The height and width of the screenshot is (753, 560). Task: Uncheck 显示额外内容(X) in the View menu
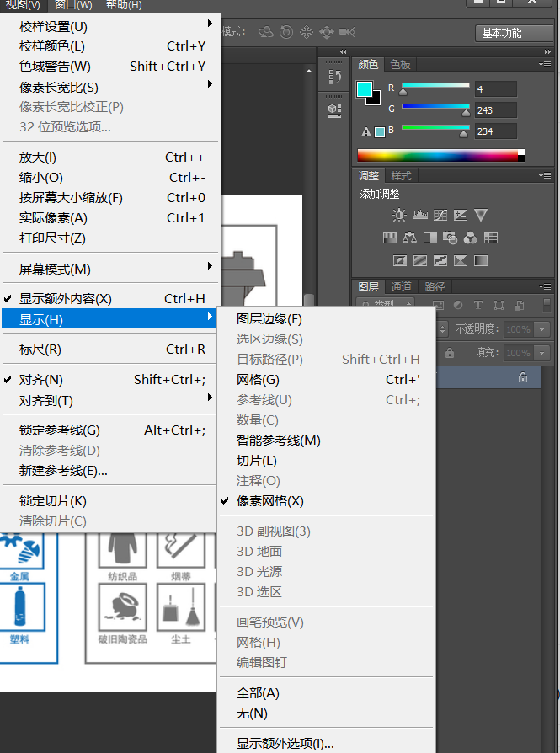click(x=109, y=299)
